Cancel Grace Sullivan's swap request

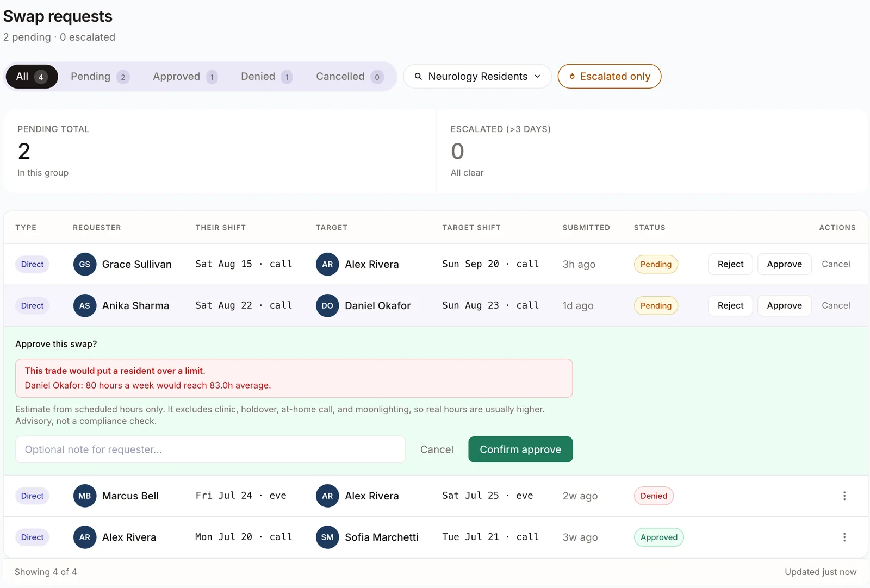tap(836, 264)
